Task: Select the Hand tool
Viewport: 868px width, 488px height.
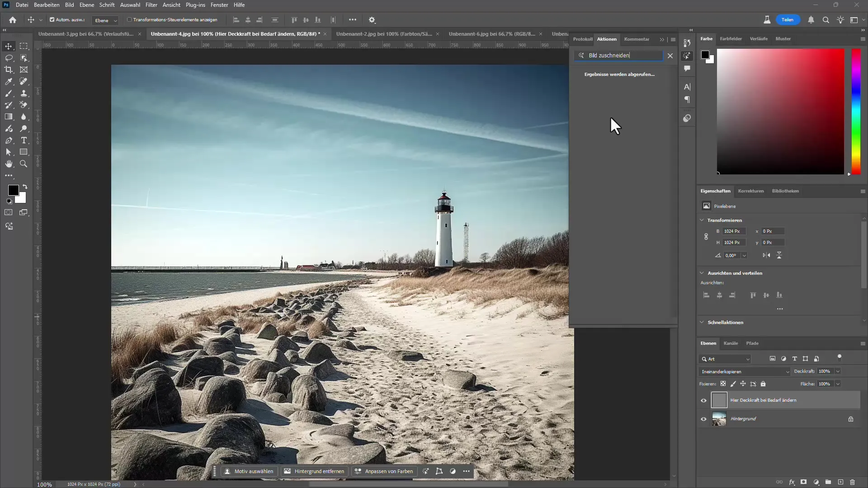Action: point(9,164)
